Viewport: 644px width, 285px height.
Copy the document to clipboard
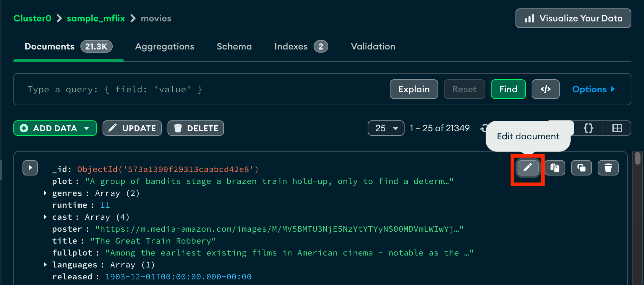click(x=555, y=168)
